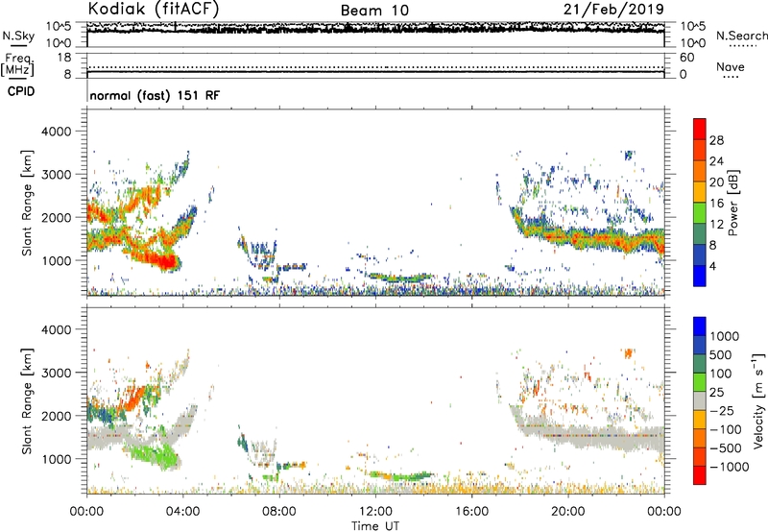Select the Freq. [MHz] axis label
Screen dimensions: 768x532
point(17,64)
